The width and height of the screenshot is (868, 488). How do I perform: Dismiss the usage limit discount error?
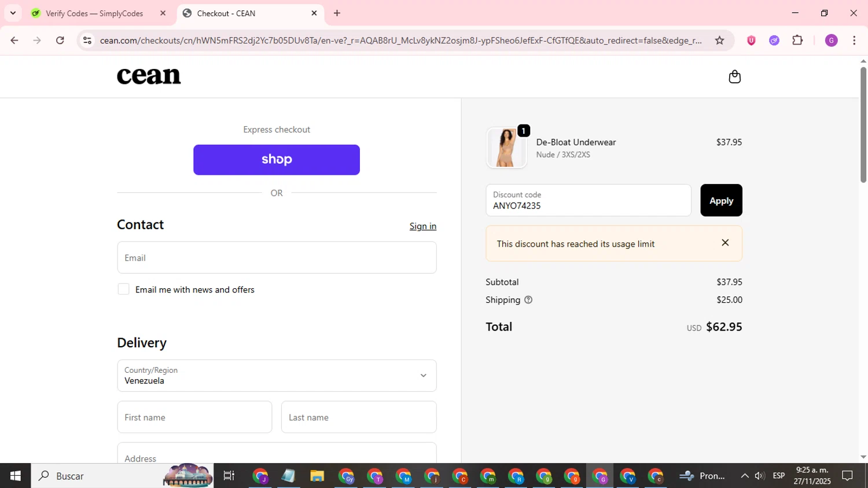click(725, 243)
